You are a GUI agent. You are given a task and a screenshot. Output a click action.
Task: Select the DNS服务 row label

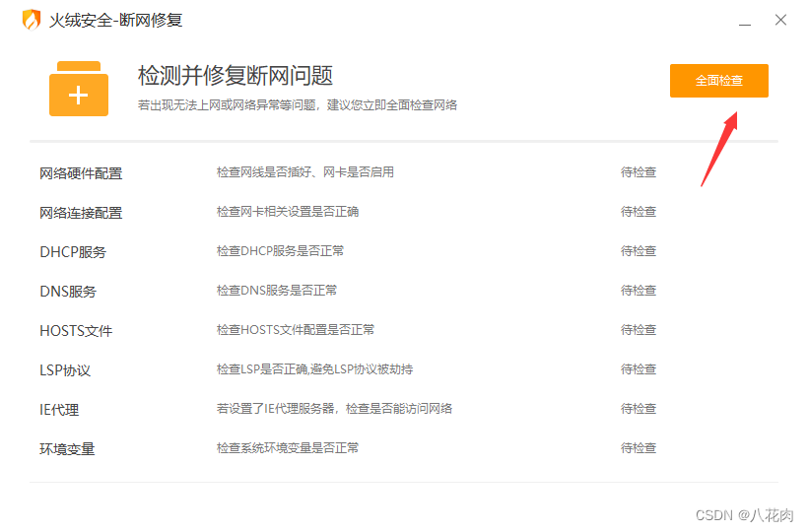[x=68, y=292]
